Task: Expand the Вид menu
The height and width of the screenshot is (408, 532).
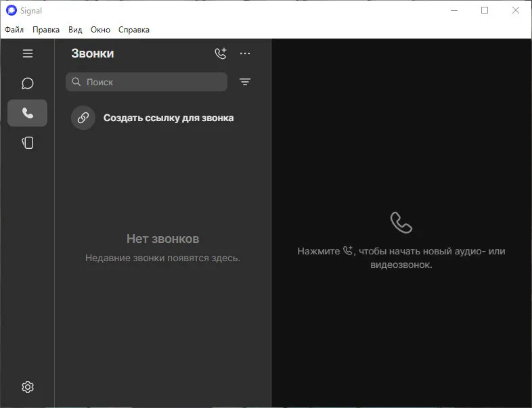Action: pyautogui.click(x=75, y=30)
